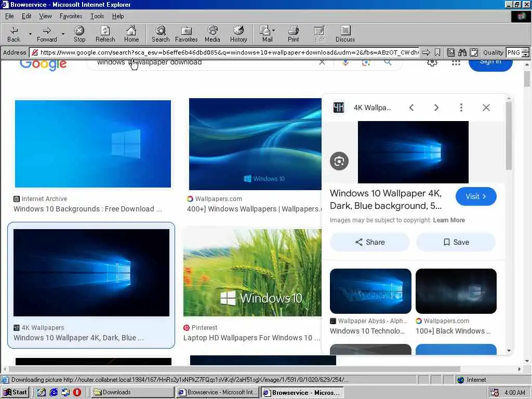Search inside image with Lens button
Viewport: 532px width, 399px height.
(x=339, y=161)
